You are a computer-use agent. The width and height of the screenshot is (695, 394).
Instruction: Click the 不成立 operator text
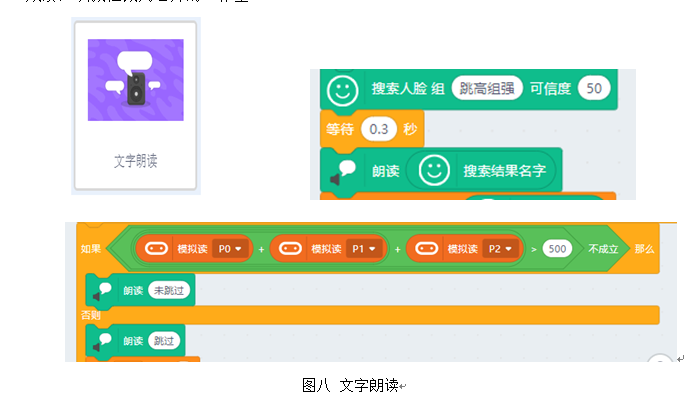603,249
